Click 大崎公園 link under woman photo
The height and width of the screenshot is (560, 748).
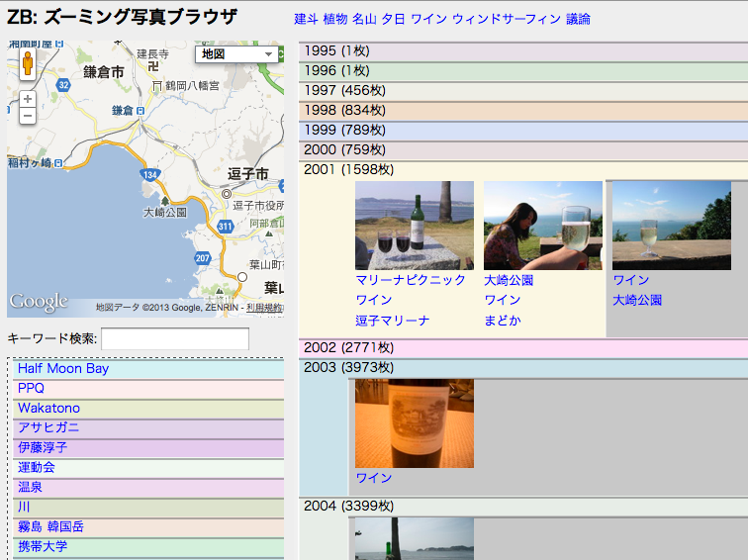509,280
